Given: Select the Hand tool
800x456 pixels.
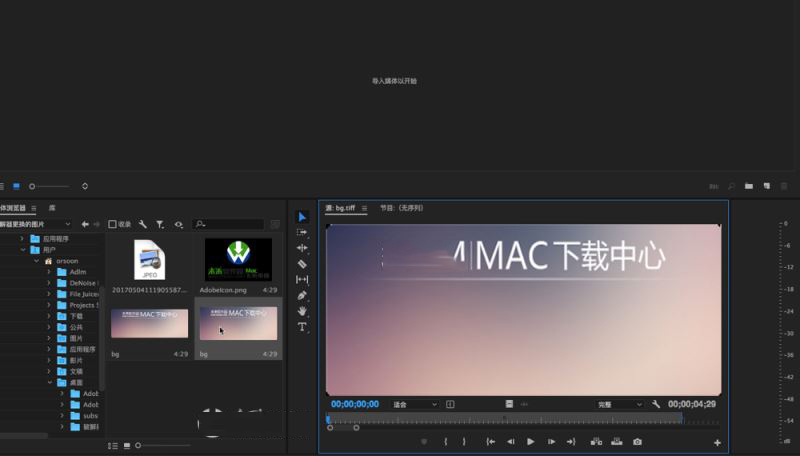Looking at the screenshot, I should [x=302, y=311].
